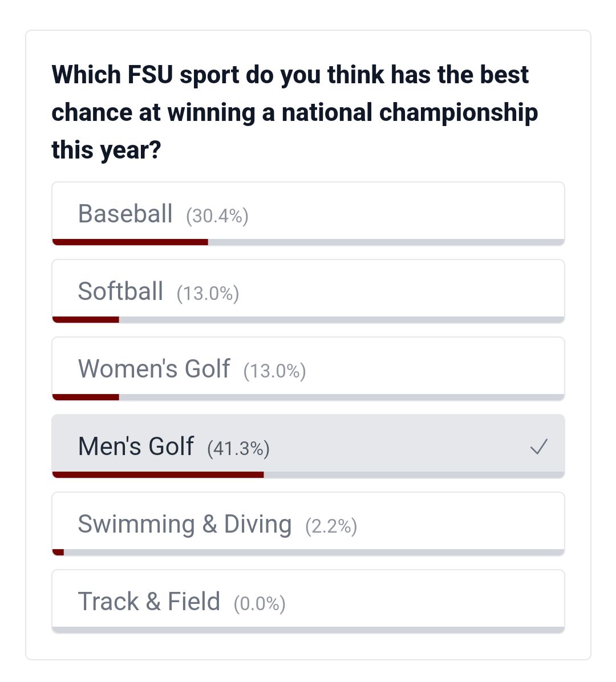
Task: Click the Softball red result bar
Action: point(86,320)
